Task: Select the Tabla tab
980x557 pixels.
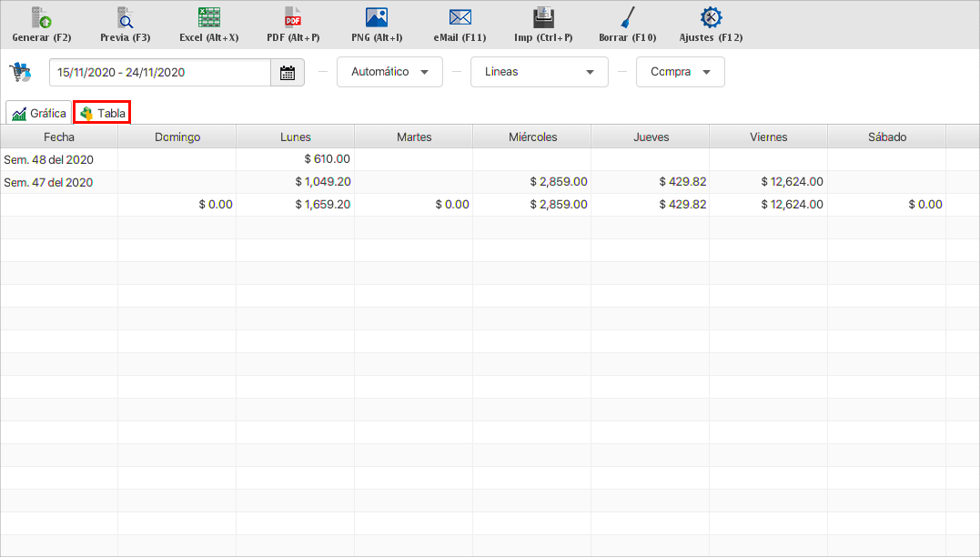Action: [x=102, y=114]
